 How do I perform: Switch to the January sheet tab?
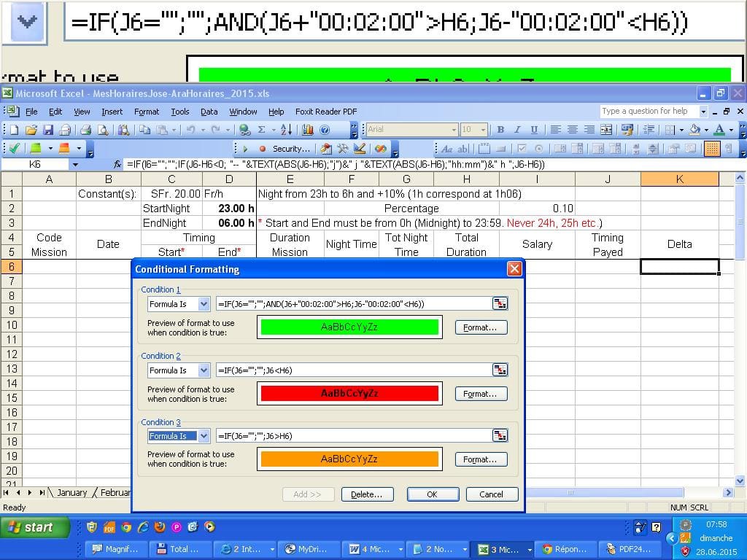71,493
